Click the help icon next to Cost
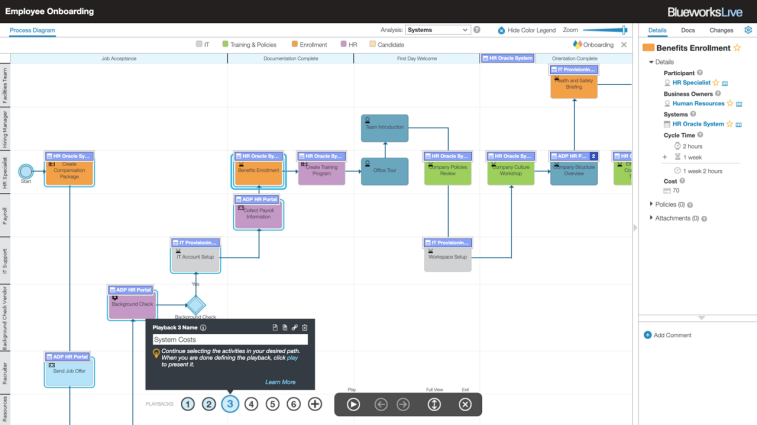 tap(682, 181)
